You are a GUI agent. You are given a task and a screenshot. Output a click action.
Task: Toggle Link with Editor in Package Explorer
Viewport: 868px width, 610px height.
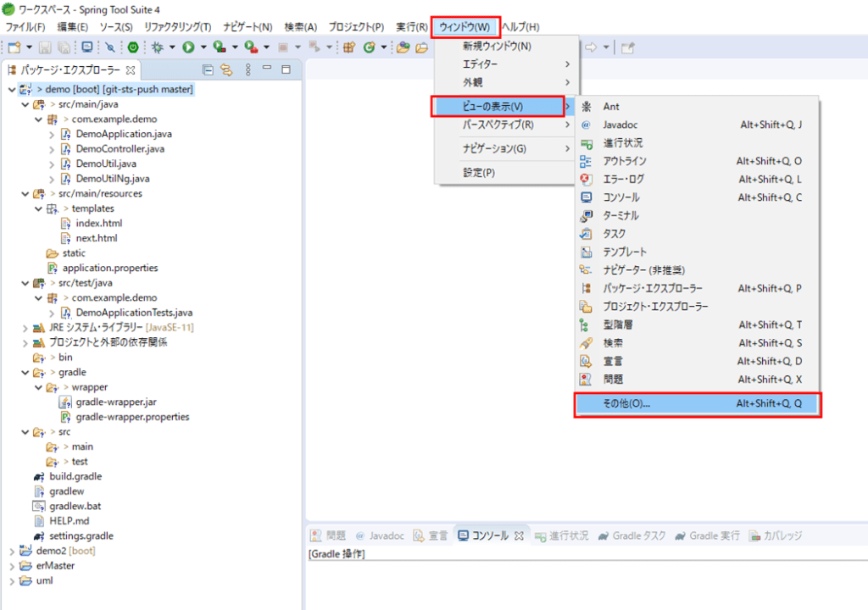click(226, 69)
